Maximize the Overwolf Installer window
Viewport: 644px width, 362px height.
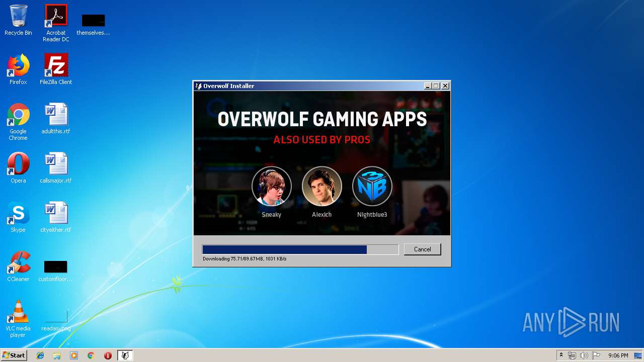436,86
